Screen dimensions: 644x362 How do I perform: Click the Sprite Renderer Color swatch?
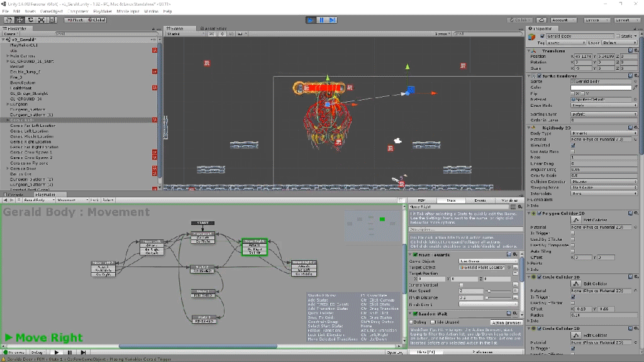(x=601, y=87)
